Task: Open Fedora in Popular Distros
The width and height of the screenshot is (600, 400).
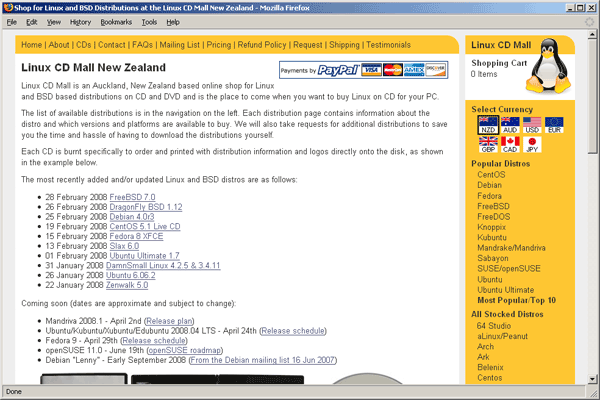Action: [489, 196]
